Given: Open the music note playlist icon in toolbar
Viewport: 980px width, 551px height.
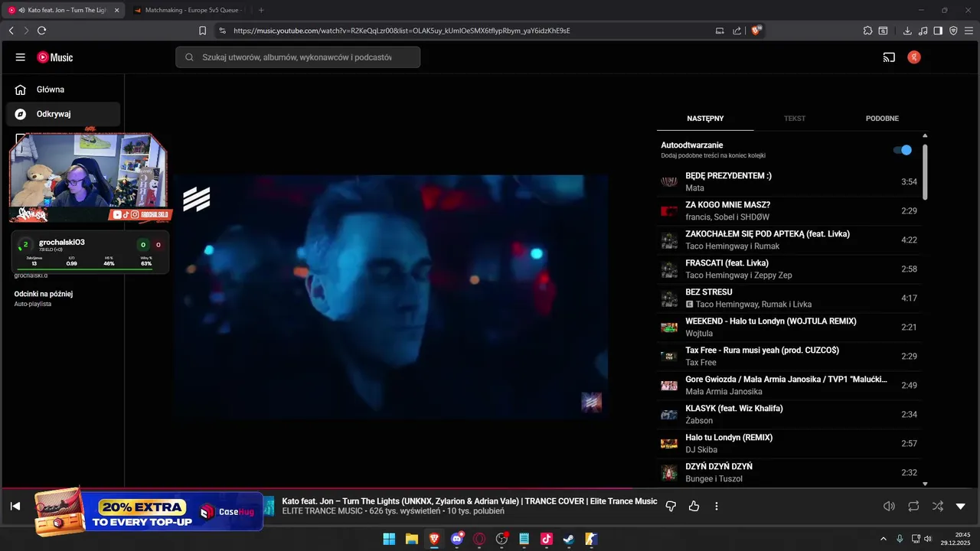Looking at the screenshot, I should (923, 31).
